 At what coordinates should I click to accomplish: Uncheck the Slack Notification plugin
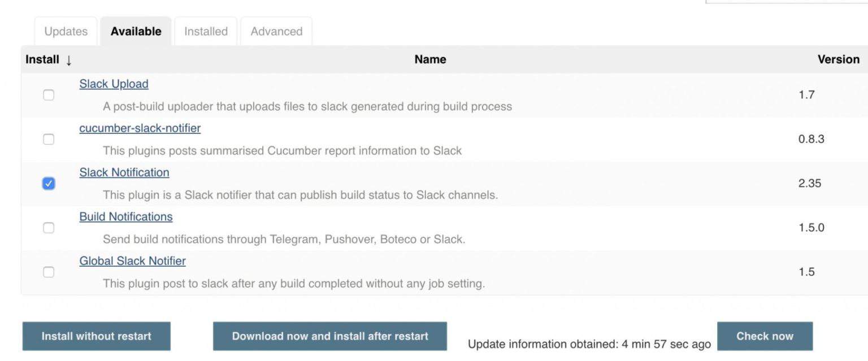click(x=49, y=182)
